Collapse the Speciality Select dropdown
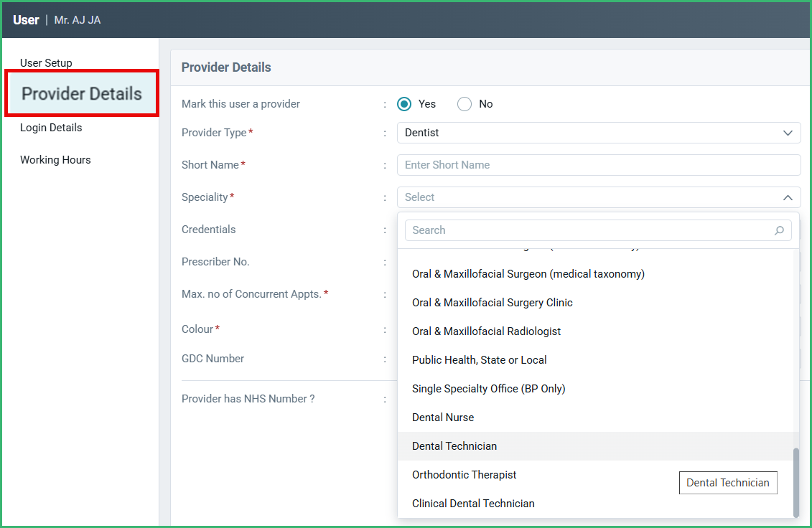The height and width of the screenshot is (528, 812). [599, 197]
